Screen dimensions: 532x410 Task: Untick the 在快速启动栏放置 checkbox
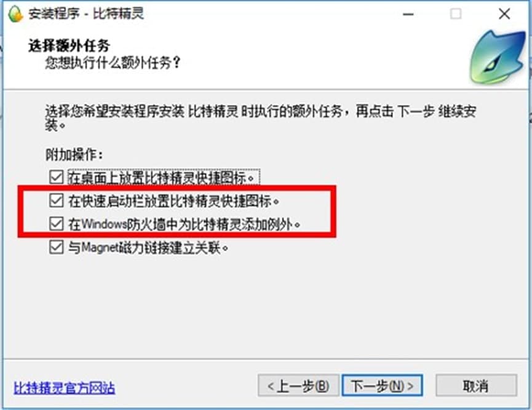click(57, 200)
